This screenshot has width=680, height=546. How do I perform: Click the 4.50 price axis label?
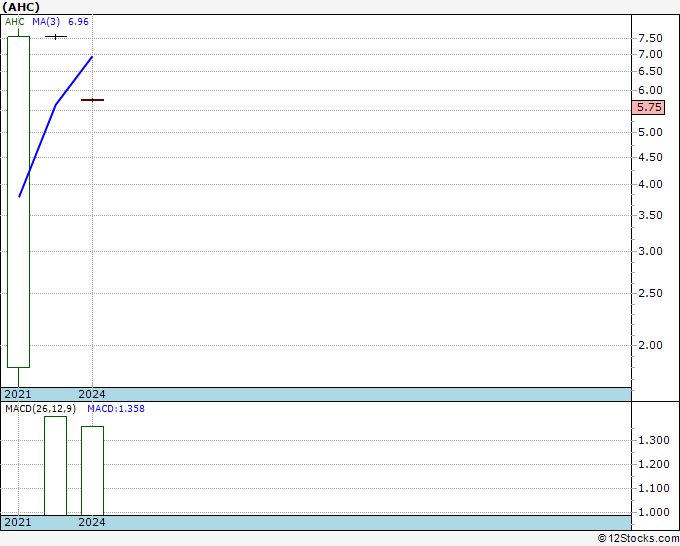click(x=650, y=157)
